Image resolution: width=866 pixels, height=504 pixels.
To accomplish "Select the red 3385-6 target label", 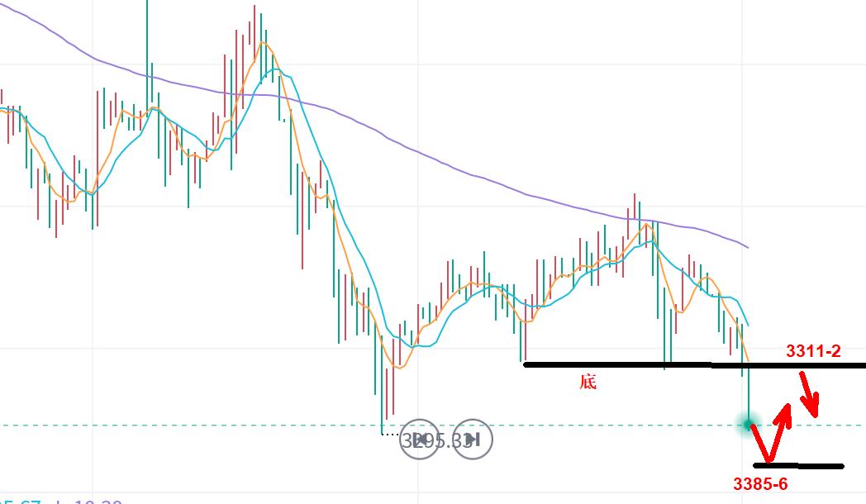I will tap(760, 484).
